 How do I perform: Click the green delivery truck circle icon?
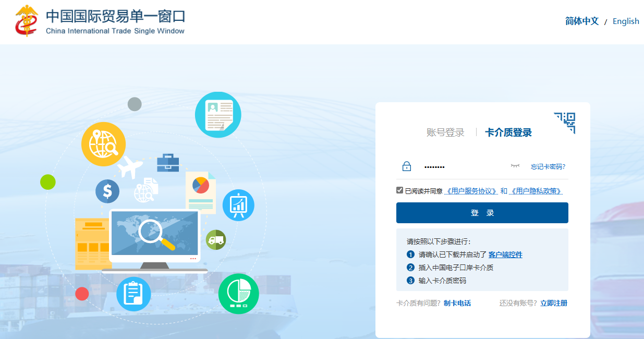tap(216, 240)
